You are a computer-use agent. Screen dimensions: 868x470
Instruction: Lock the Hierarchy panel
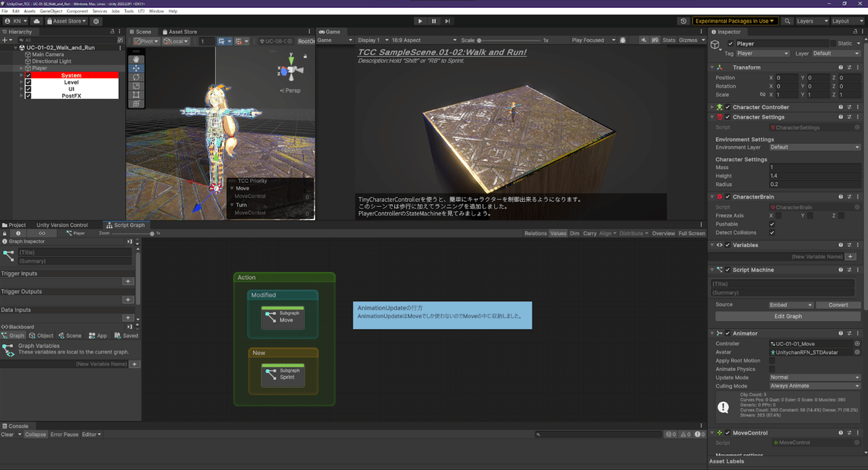(x=114, y=32)
